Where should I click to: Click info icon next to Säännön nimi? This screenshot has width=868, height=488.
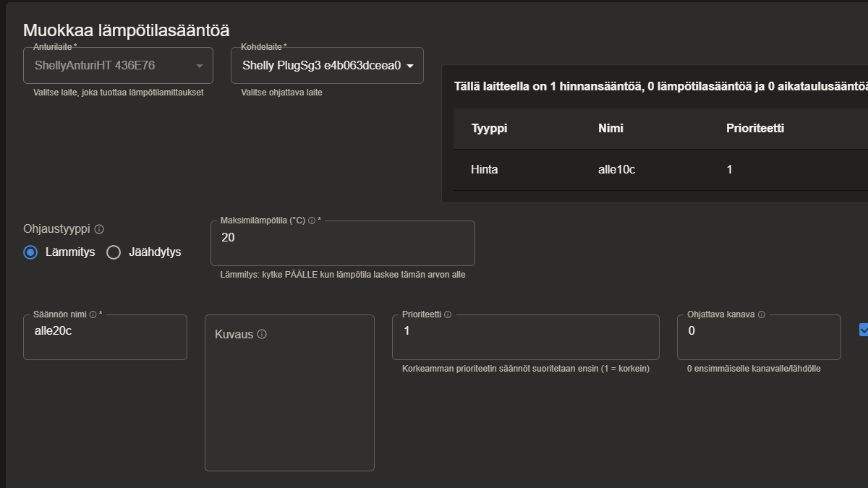[x=93, y=314]
